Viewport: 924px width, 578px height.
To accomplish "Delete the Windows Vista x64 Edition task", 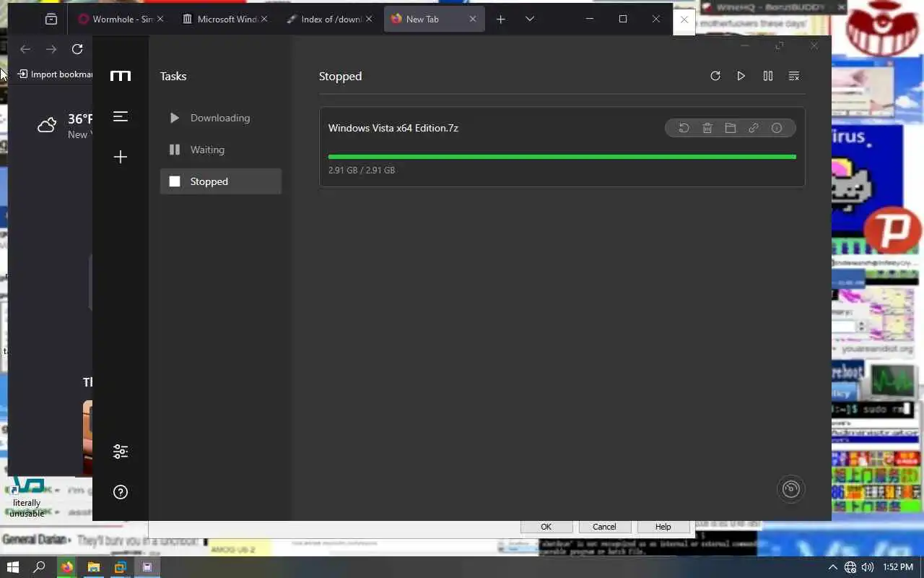I will pyautogui.click(x=707, y=128).
